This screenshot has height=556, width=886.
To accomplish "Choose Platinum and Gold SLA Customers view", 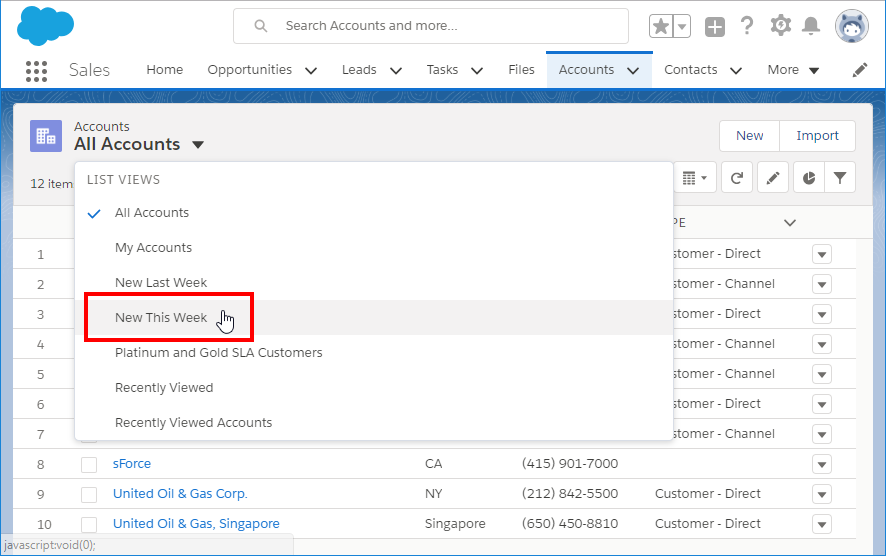I will [x=218, y=352].
